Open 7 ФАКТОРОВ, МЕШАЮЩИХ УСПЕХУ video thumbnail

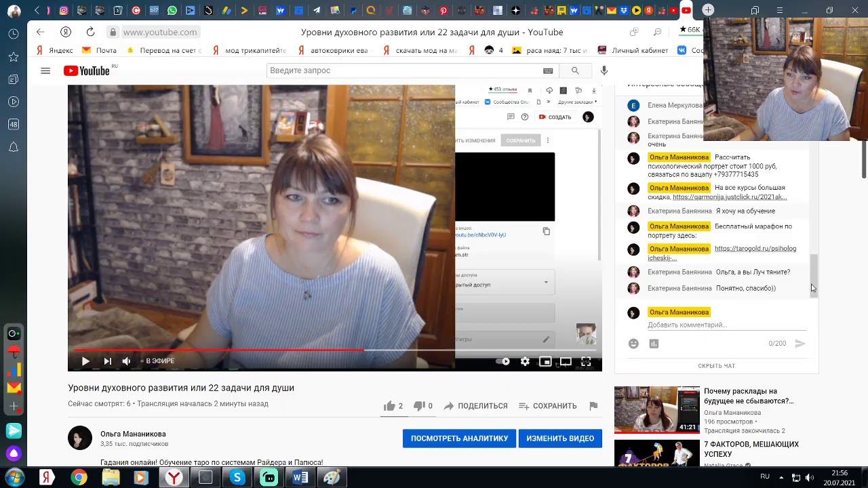pyautogui.click(x=656, y=453)
